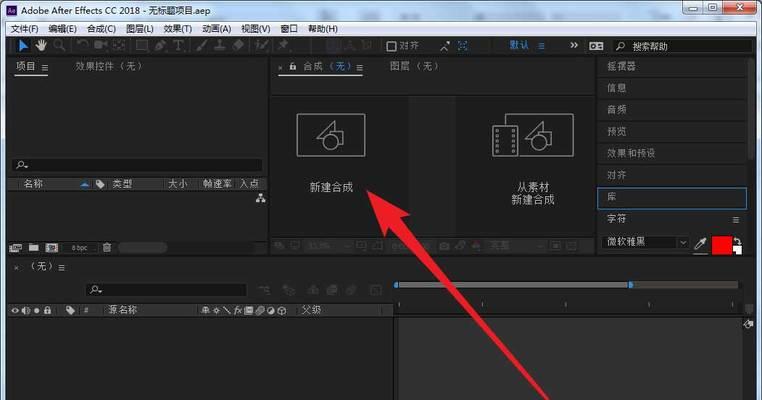Toggle the 对齐 snapping checkbox
This screenshot has height=400, width=762.
[x=391, y=46]
